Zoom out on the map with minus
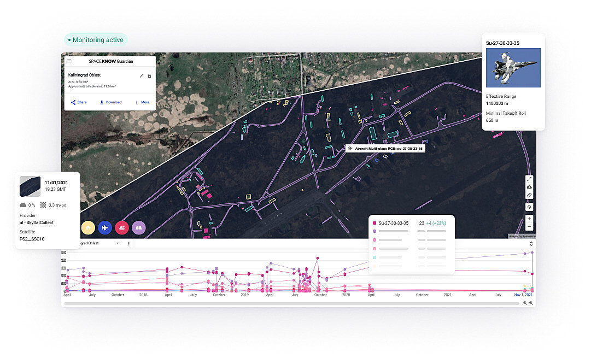This screenshot has height=364, width=591. pos(529,226)
